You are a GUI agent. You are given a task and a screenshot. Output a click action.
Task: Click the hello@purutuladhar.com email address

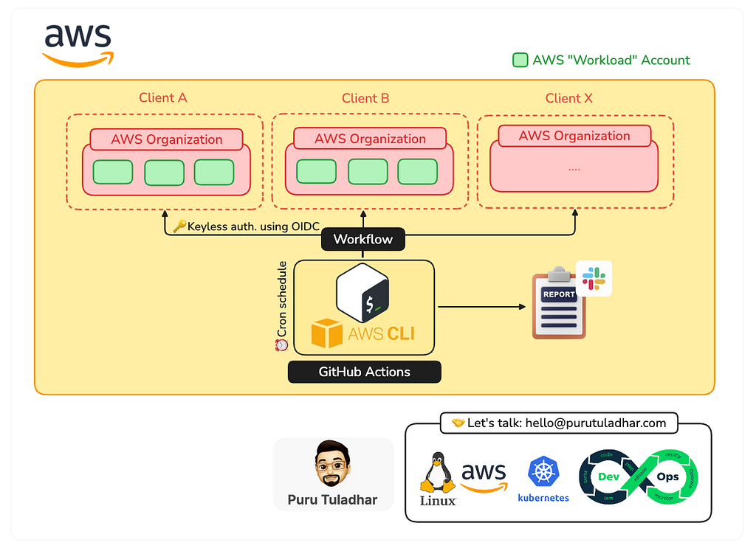[596, 423]
